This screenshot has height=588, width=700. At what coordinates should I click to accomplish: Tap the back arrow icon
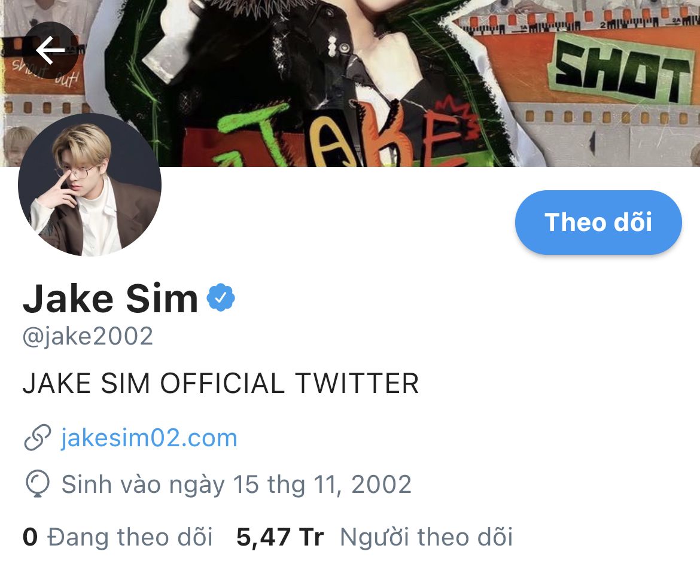coord(50,50)
